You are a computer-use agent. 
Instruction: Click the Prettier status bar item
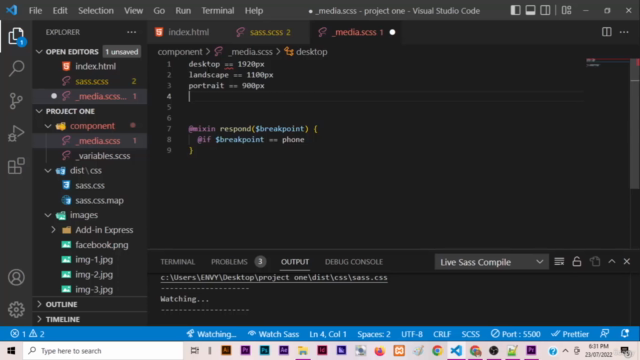570,334
